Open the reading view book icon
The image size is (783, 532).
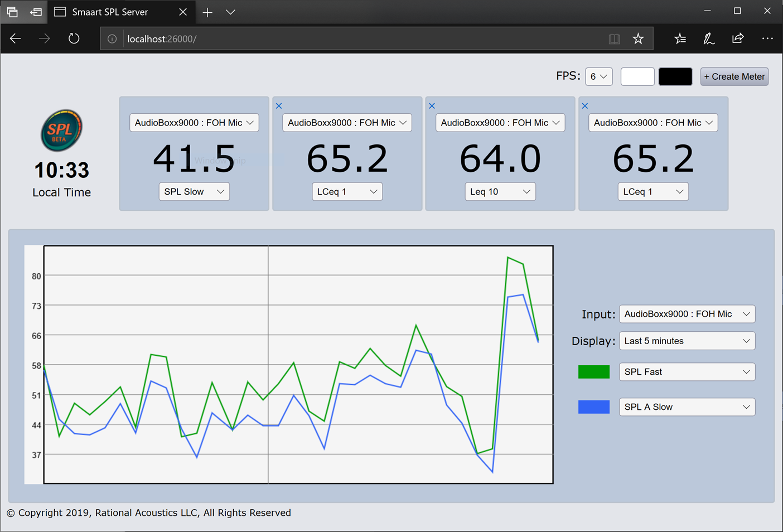pos(614,39)
